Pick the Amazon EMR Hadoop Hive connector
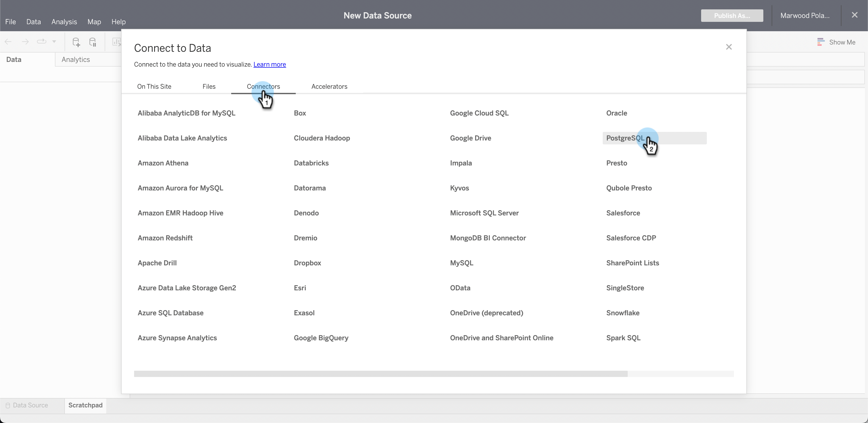The image size is (868, 423). pyautogui.click(x=180, y=213)
